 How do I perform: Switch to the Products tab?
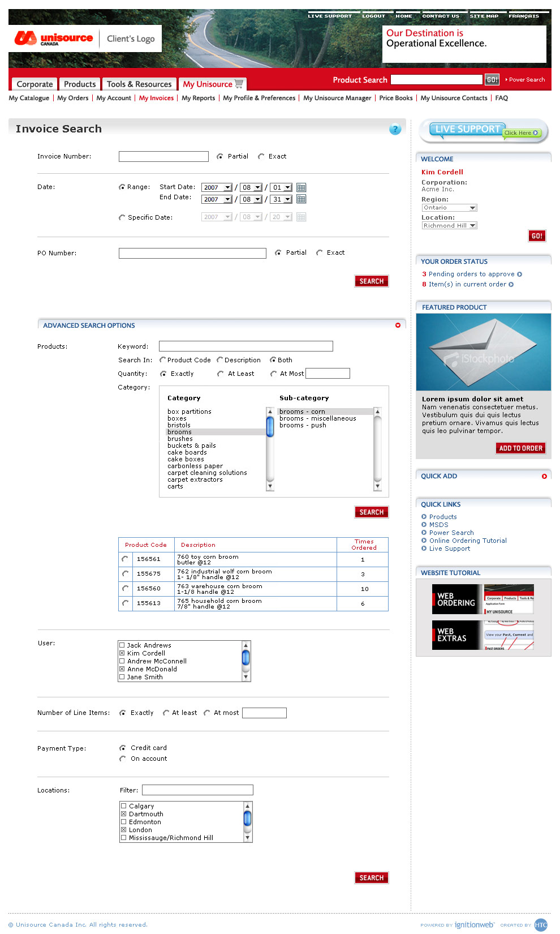pos(80,84)
